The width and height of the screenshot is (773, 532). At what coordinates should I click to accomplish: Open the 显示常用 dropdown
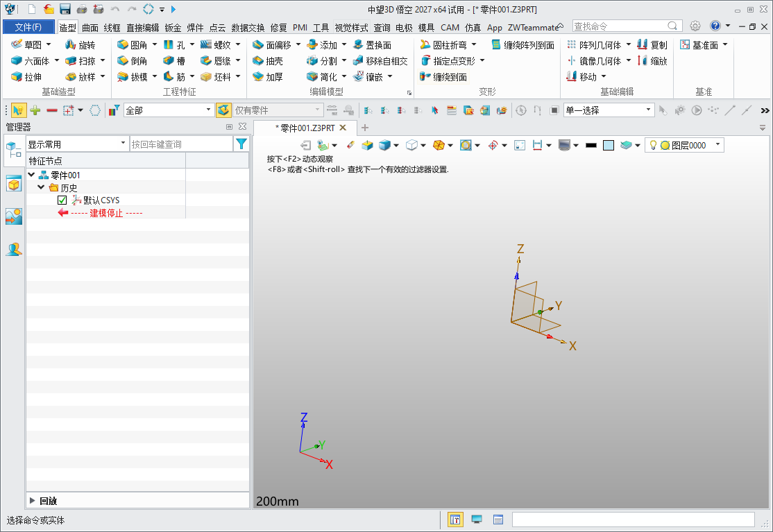(78, 144)
